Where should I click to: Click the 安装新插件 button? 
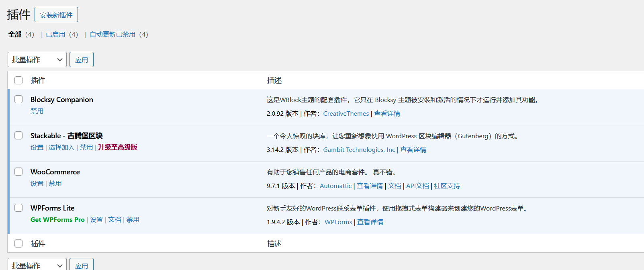[56, 15]
